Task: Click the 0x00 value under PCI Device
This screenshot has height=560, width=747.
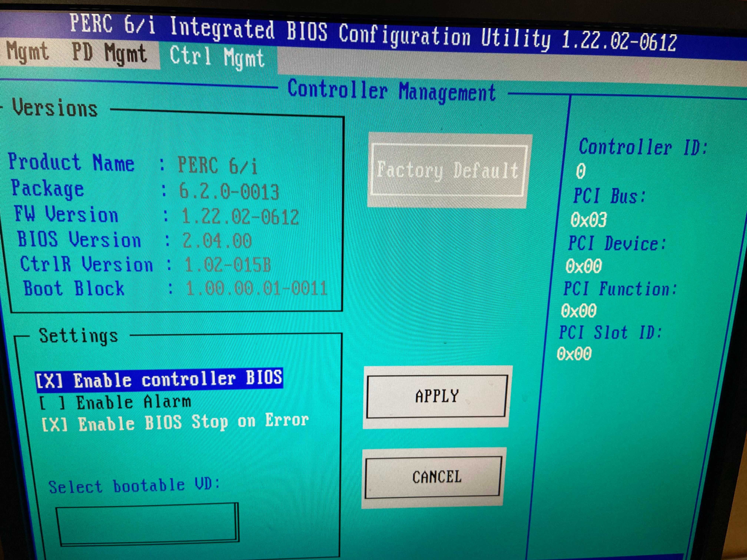Action: coord(584,266)
